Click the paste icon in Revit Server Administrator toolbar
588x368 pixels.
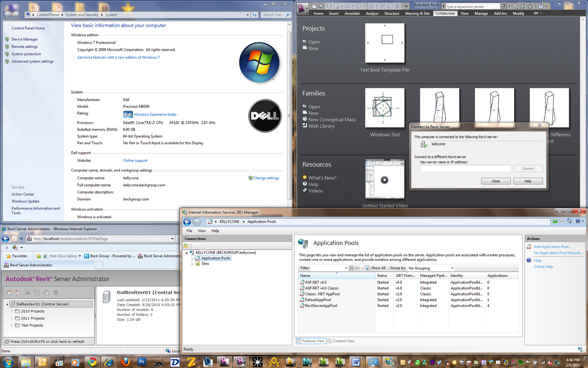click(46, 293)
